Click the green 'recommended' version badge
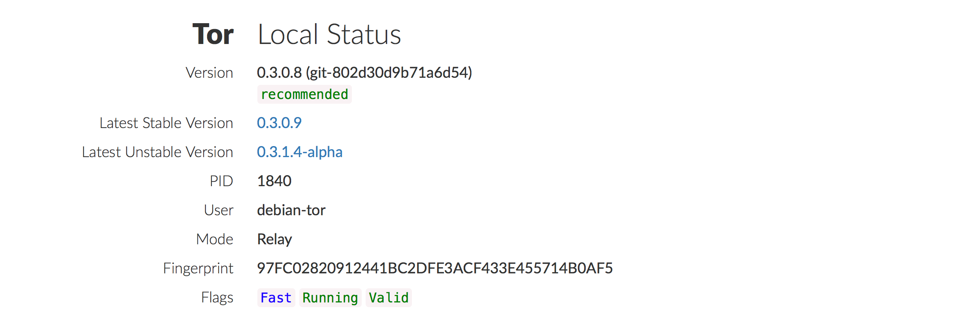 304,94
